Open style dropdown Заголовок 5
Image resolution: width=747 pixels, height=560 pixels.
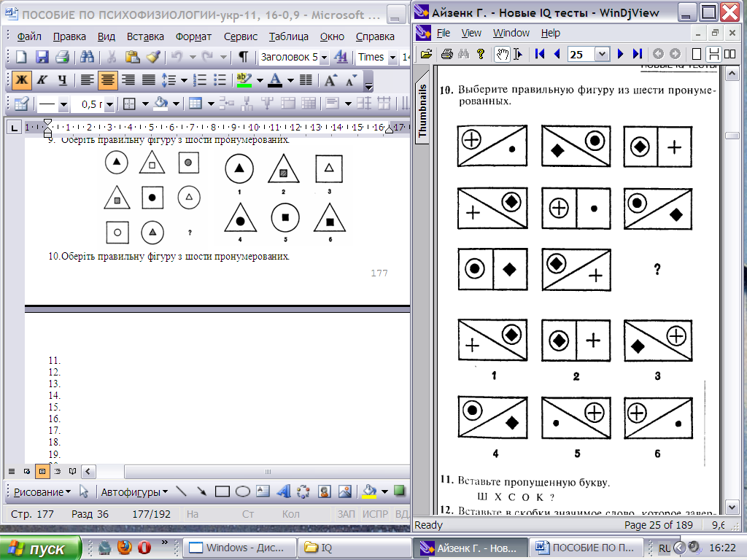(324, 58)
